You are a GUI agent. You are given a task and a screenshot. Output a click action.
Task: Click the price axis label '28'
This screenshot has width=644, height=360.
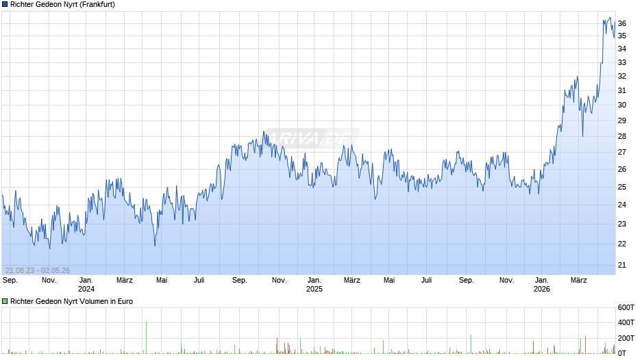[622, 136]
